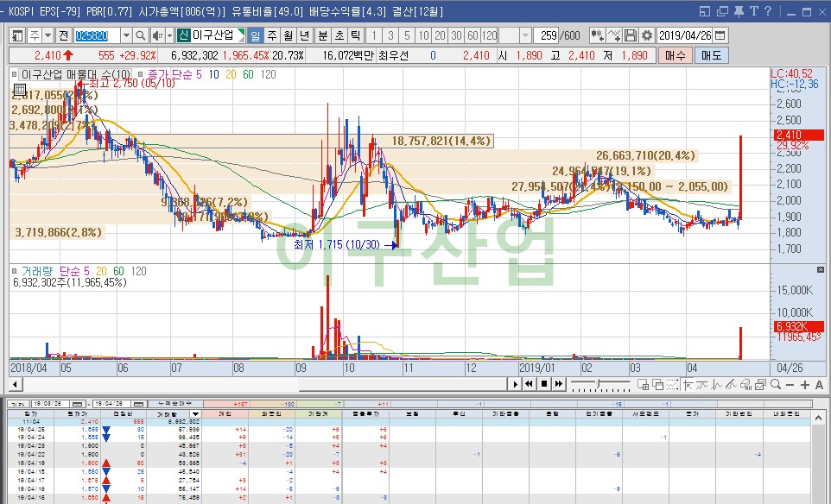Screen dimensions: 831x504
Task: Click the T text icon in title bar
Action: [x=753, y=11]
